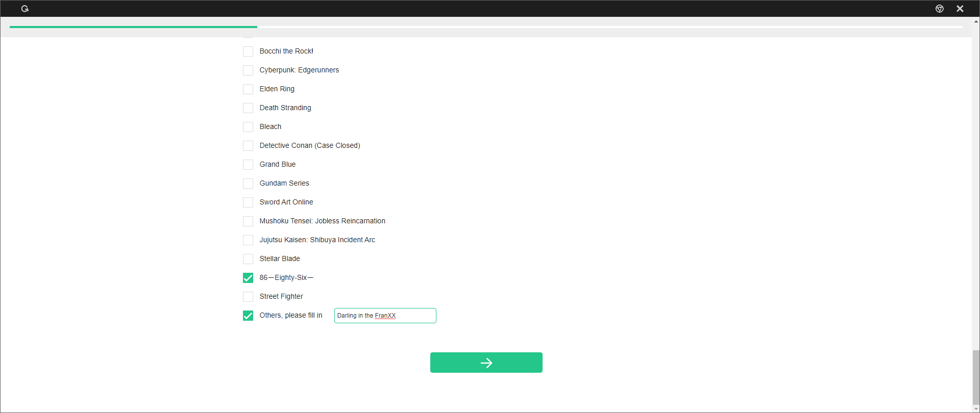Click the scrollbar up arrow
Screen dimensions: 980x413
pos(976,21)
